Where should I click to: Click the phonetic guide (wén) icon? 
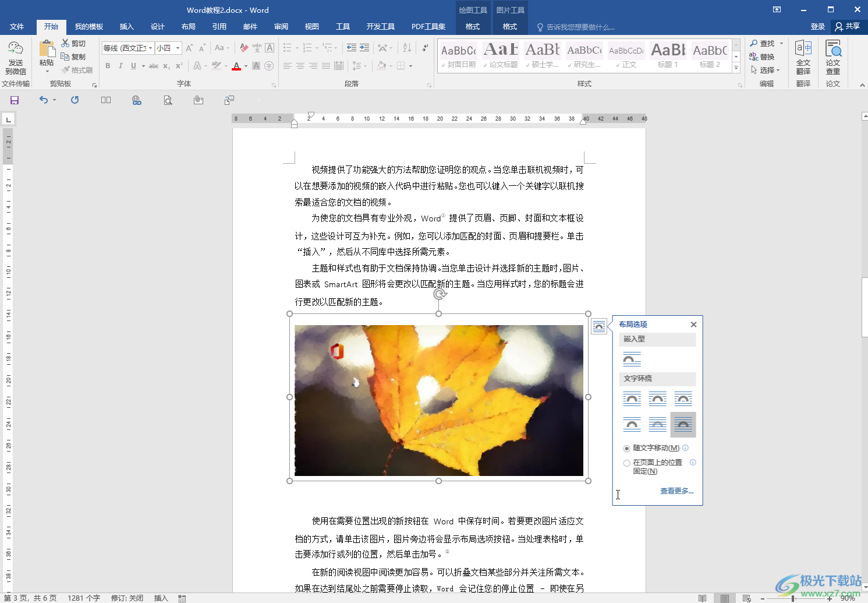257,48
